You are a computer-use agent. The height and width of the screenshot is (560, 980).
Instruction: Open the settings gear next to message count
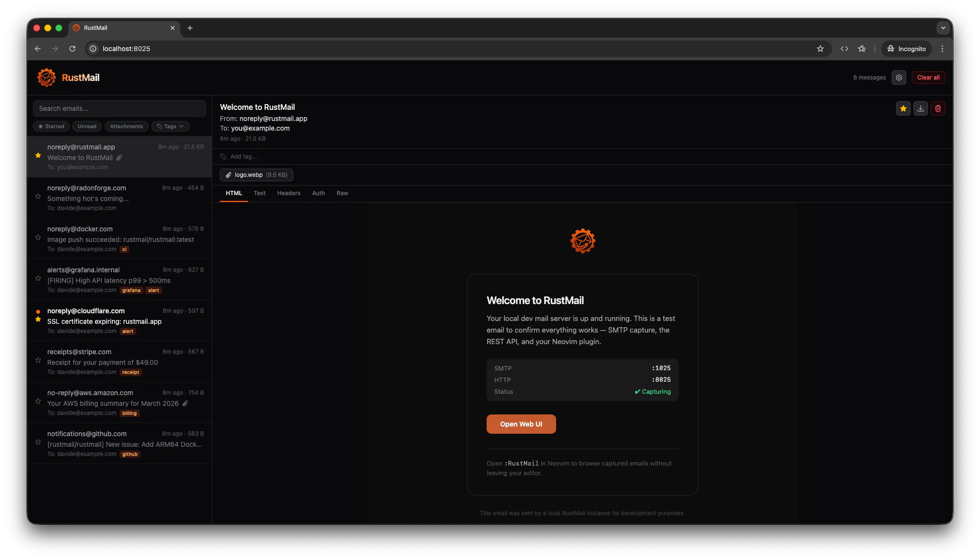click(899, 78)
